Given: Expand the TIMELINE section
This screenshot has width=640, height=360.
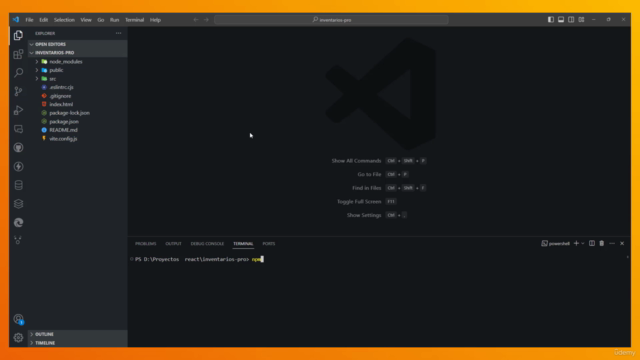Looking at the screenshot, I should (78, 343).
